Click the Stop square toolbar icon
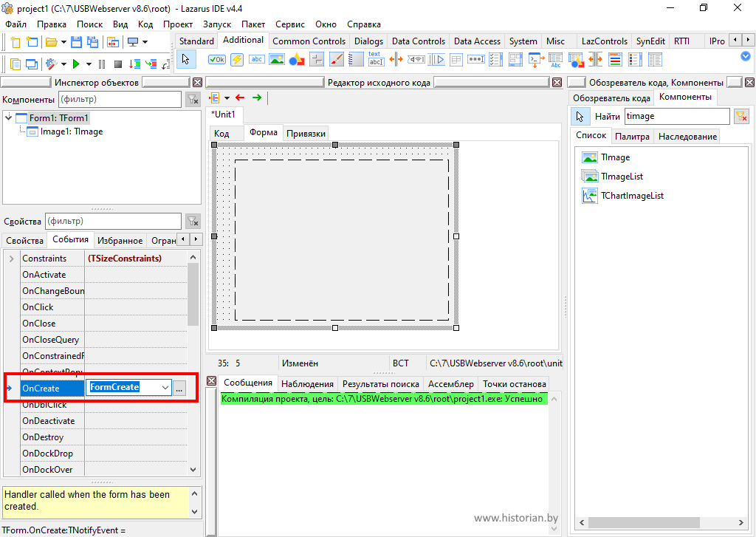The height and width of the screenshot is (537, 756). [118, 64]
